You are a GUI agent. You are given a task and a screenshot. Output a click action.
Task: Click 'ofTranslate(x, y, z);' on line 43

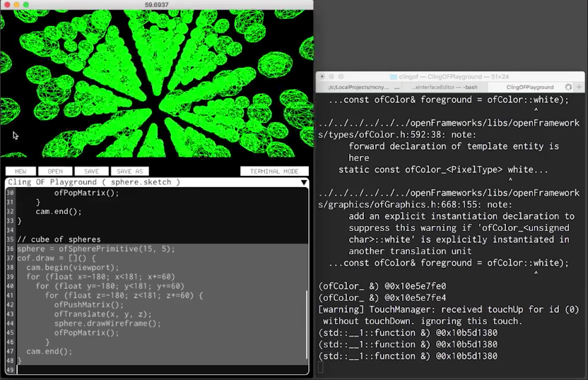pyautogui.click(x=102, y=314)
